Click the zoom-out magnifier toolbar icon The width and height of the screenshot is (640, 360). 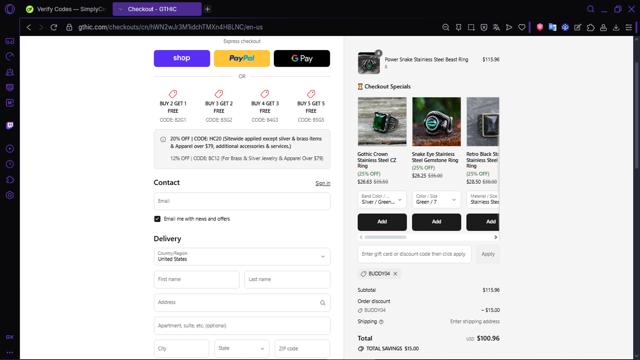[x=446, y=27]
